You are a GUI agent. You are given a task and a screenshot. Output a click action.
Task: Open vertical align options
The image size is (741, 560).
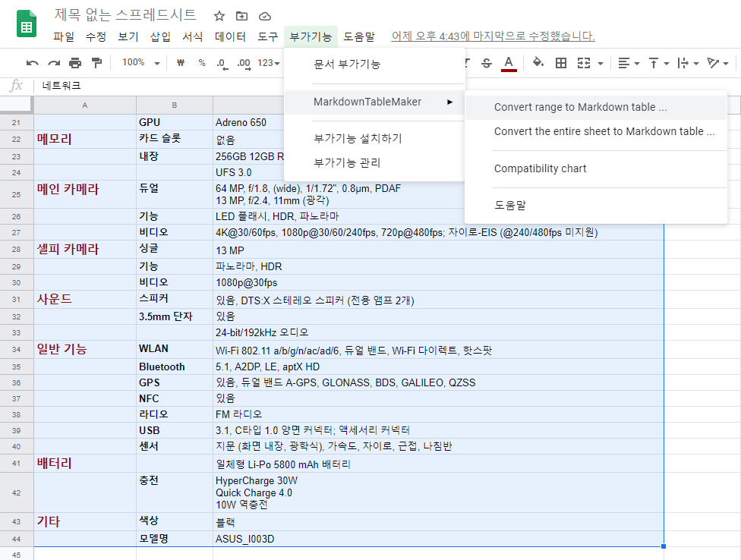[659, 63]
